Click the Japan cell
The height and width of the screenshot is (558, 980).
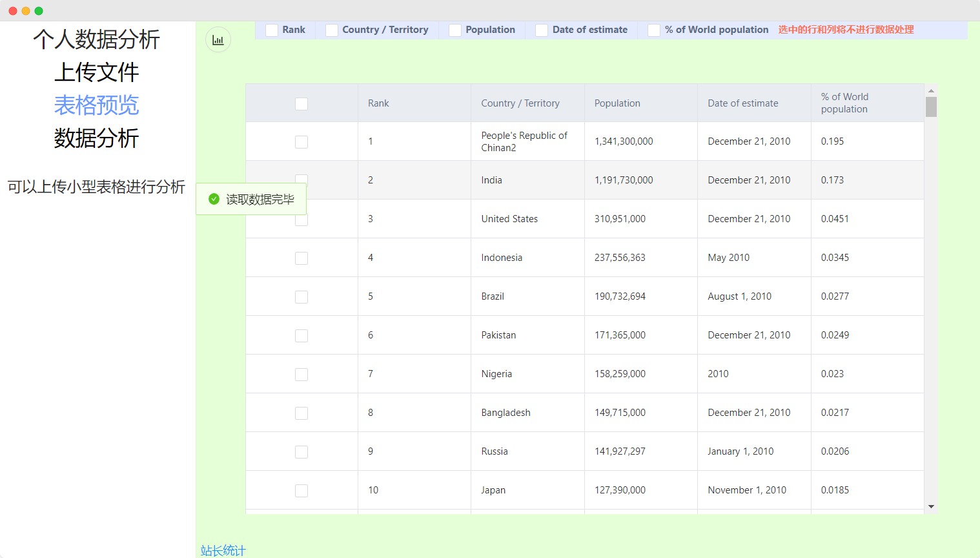528,490
